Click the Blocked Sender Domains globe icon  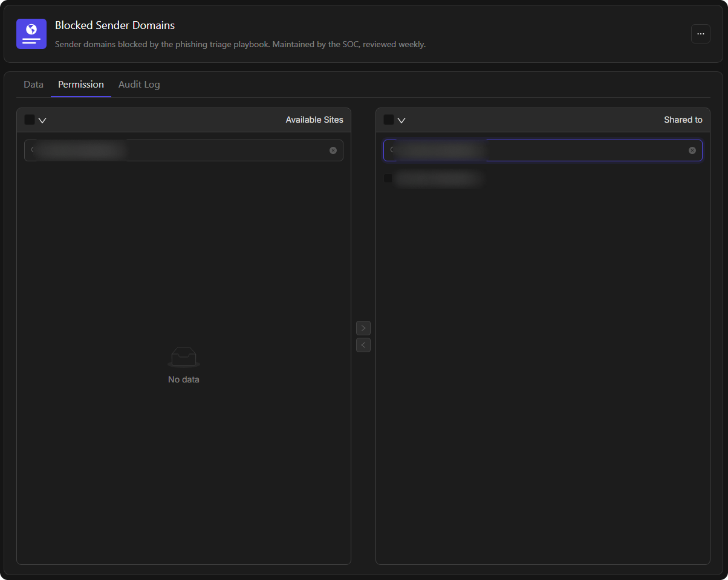click(31, 34)
